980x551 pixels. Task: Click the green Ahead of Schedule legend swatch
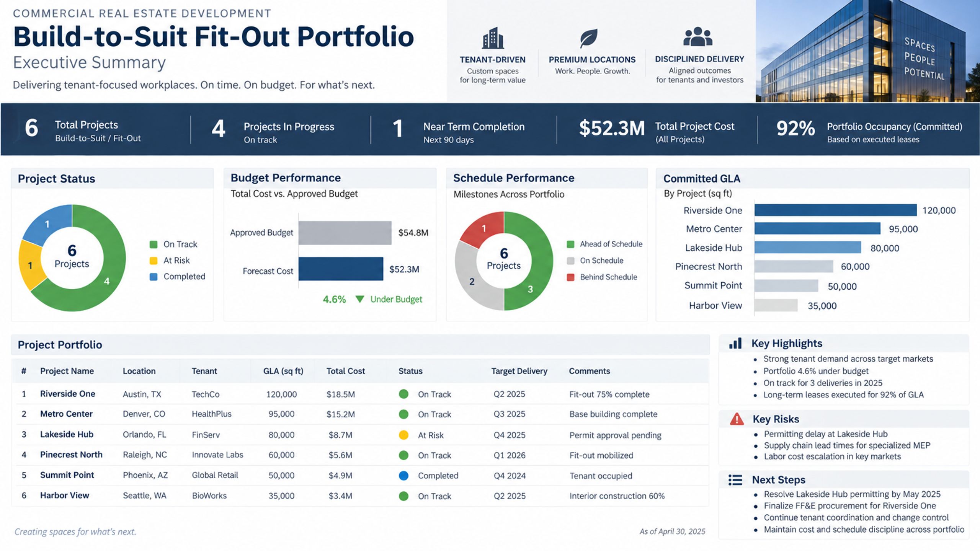pyautogui.click(x=570, y=244)
